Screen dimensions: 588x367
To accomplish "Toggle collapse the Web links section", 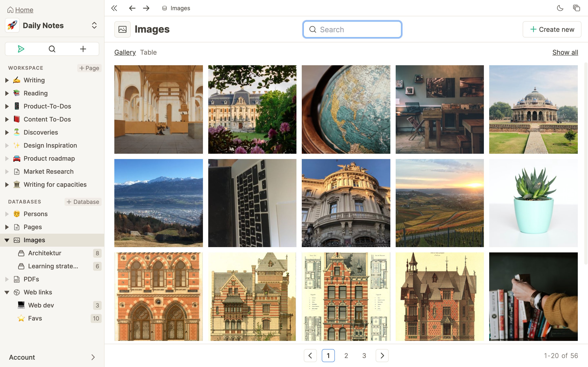I will pos(6,292).
